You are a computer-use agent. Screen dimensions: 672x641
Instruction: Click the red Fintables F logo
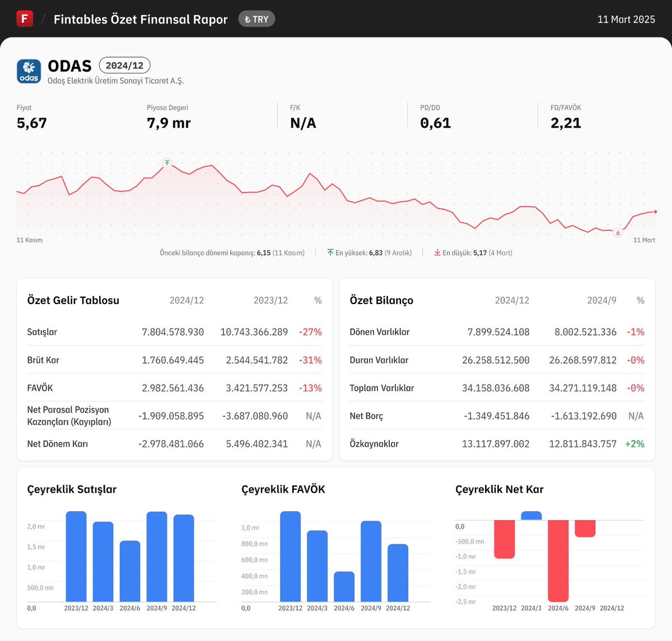click(x=25, y=18)
